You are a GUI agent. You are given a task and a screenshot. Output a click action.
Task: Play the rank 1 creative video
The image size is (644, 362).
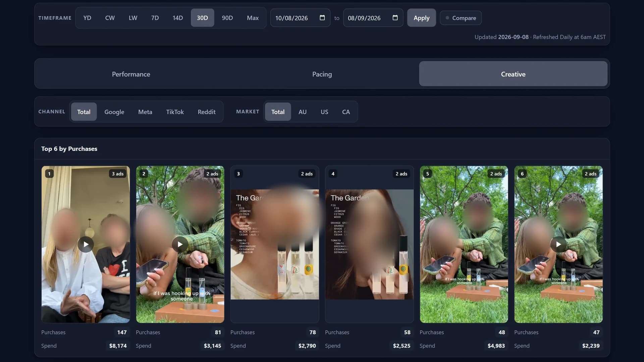[x=86, y=244]
